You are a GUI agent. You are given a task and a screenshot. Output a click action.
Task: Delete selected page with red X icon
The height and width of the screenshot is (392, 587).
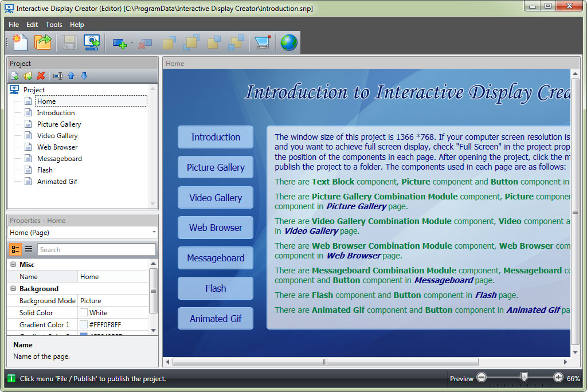[x=41, y=76]
